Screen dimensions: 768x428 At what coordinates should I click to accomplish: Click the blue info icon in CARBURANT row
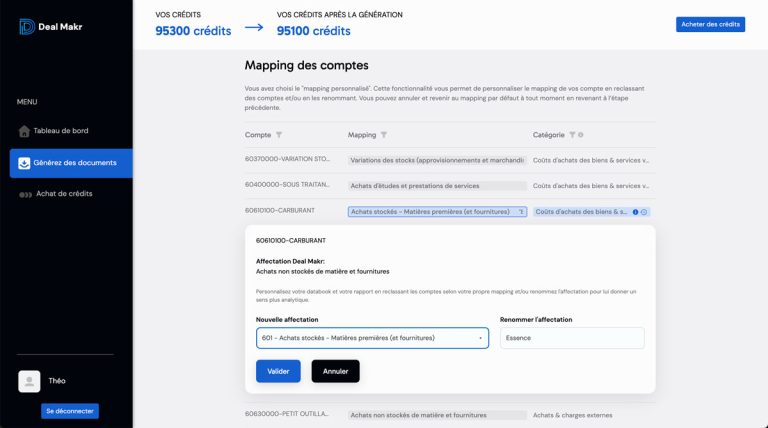tap(635, 212)
